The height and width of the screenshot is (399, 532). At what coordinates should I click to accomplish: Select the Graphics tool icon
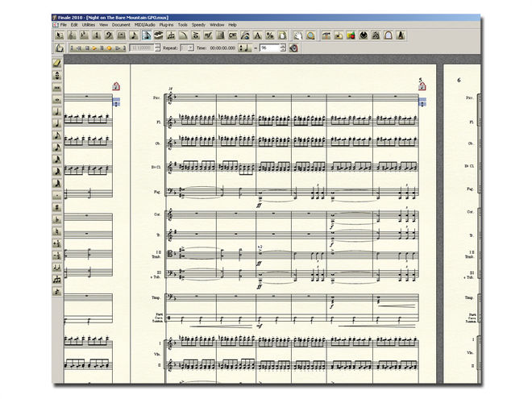tap(351, 35)
